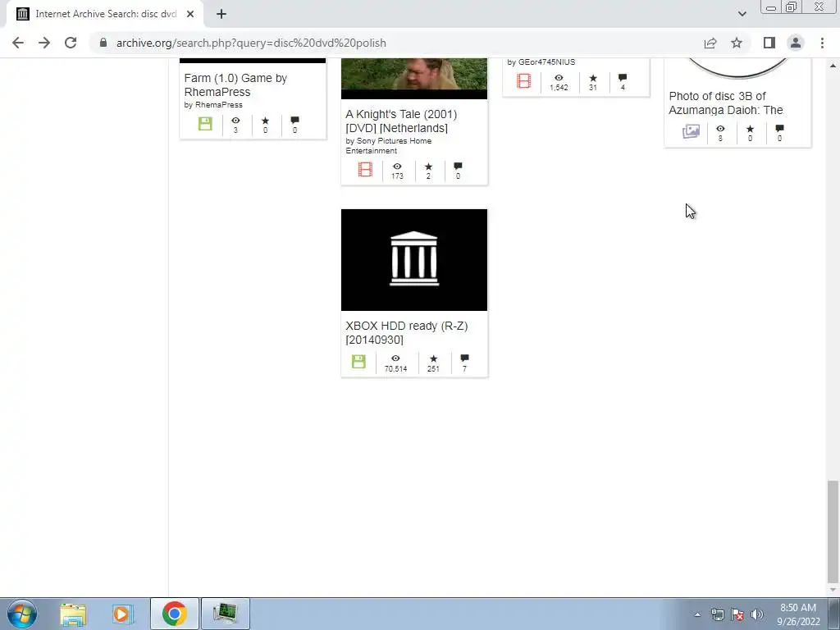Open the Chrome profile avatar
Viewport: 840px width, 630px height.
(x=796, y=43)
